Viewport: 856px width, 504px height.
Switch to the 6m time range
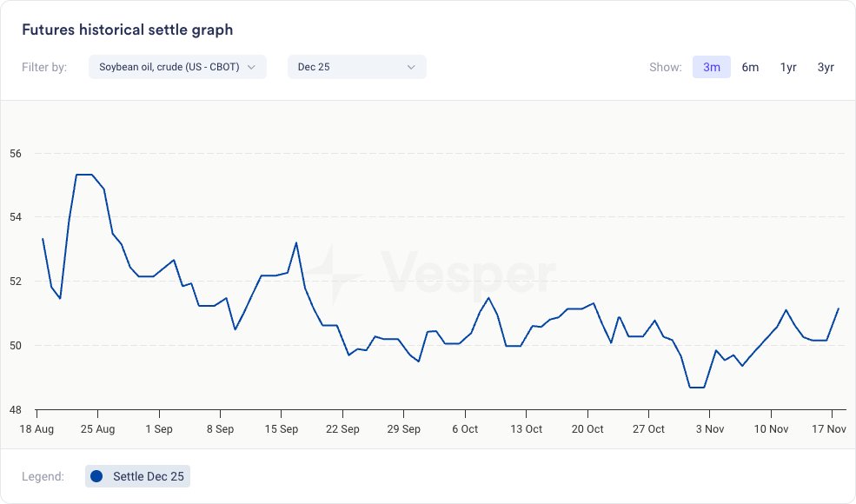tap(750, 67)
